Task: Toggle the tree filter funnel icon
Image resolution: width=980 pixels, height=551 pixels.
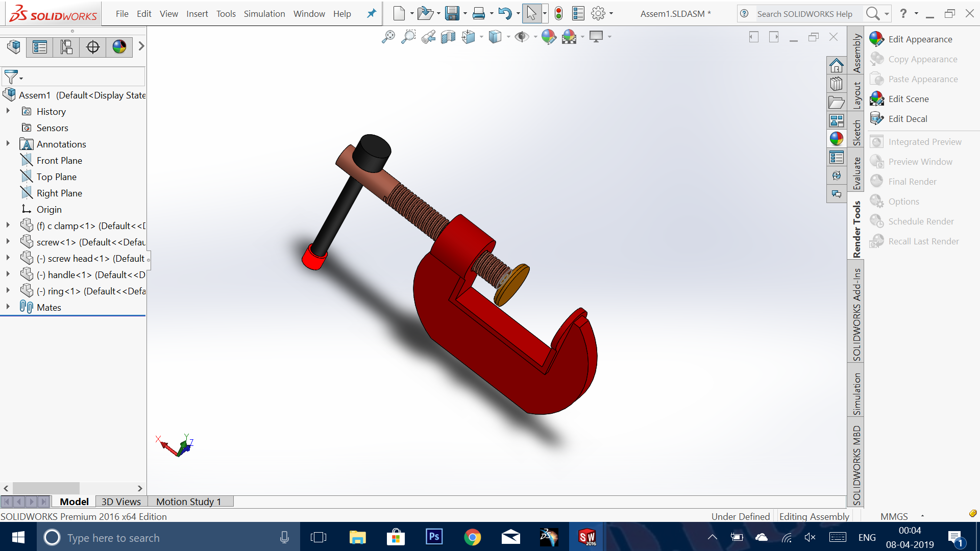Action: [11, 77]
